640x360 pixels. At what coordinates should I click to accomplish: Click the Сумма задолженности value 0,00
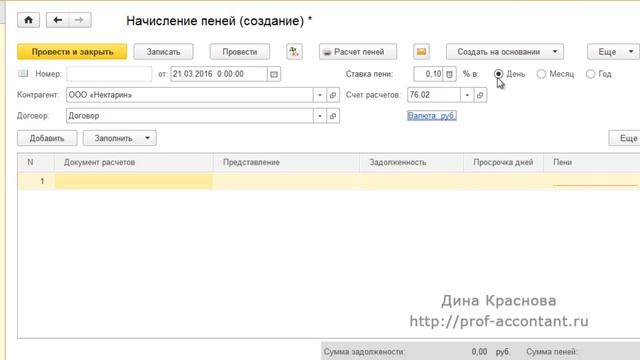tap(479, 352)
